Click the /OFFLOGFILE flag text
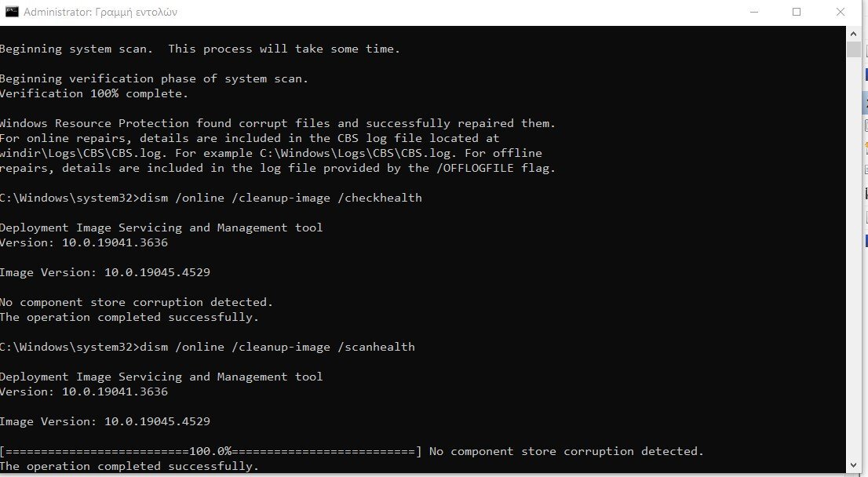 click(475, 168)
